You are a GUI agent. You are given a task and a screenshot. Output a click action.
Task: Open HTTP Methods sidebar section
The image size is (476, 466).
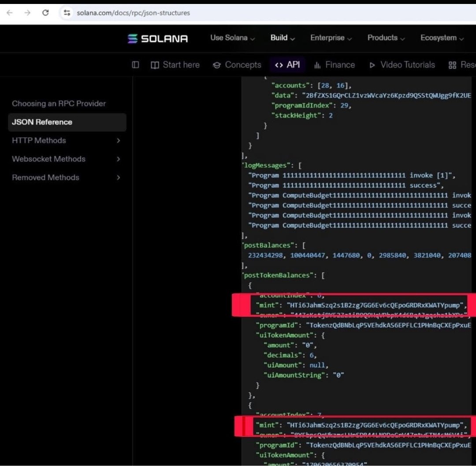coord(39,141)
